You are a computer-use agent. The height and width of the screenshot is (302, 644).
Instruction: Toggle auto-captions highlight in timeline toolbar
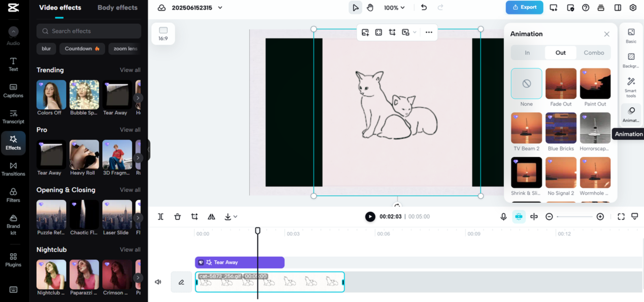point(519,216)
